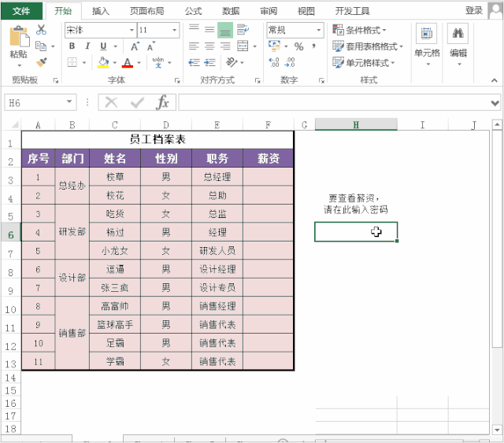Apply yellow fill color bucket
The image size is (504, 443).
pyautogui.click(x=103, y=62)
